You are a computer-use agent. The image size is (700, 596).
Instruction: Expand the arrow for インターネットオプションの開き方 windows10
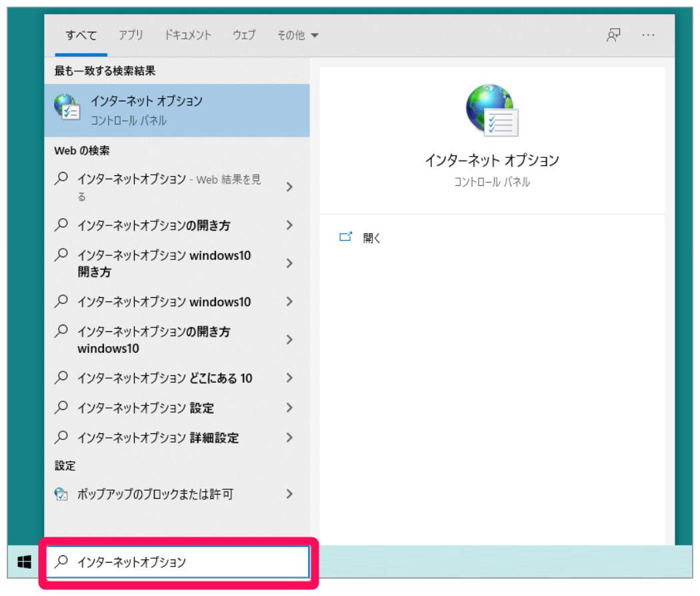click(x=289, y=339)
